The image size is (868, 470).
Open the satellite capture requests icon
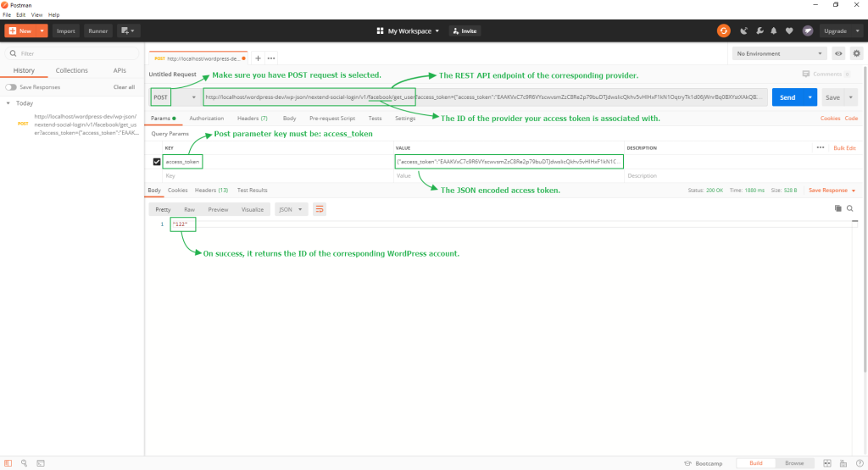744,31
